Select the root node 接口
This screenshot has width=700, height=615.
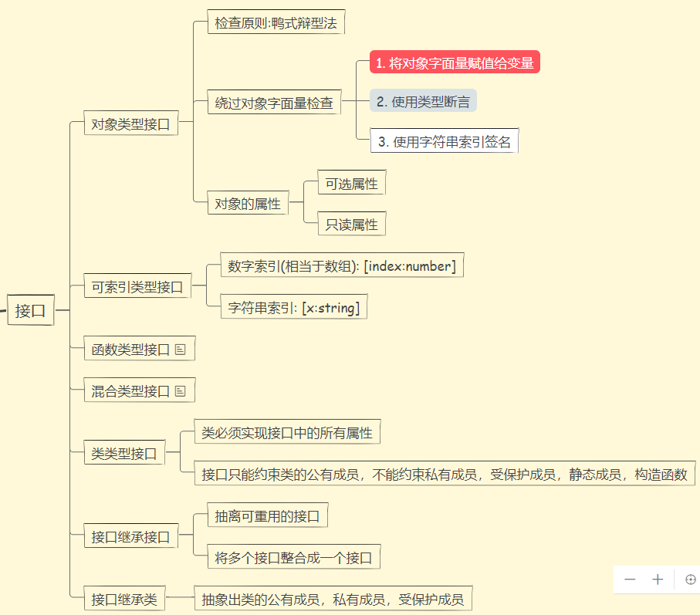30,310
